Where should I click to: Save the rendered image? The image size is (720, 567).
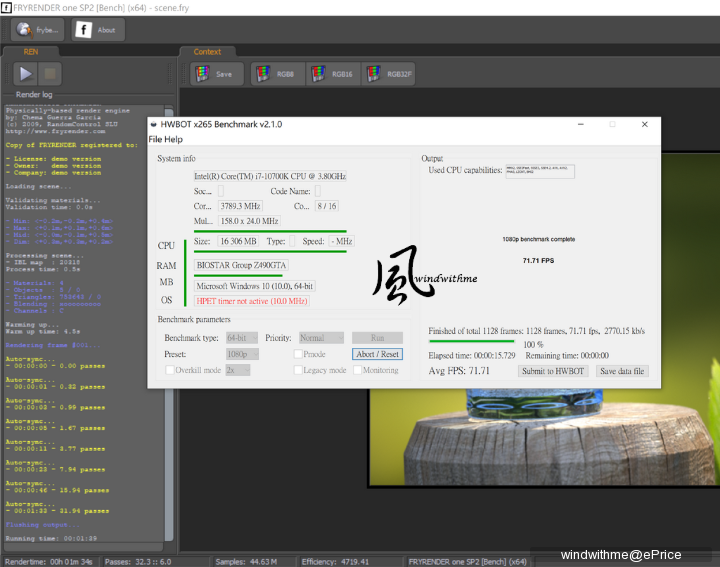click(217, 74)
